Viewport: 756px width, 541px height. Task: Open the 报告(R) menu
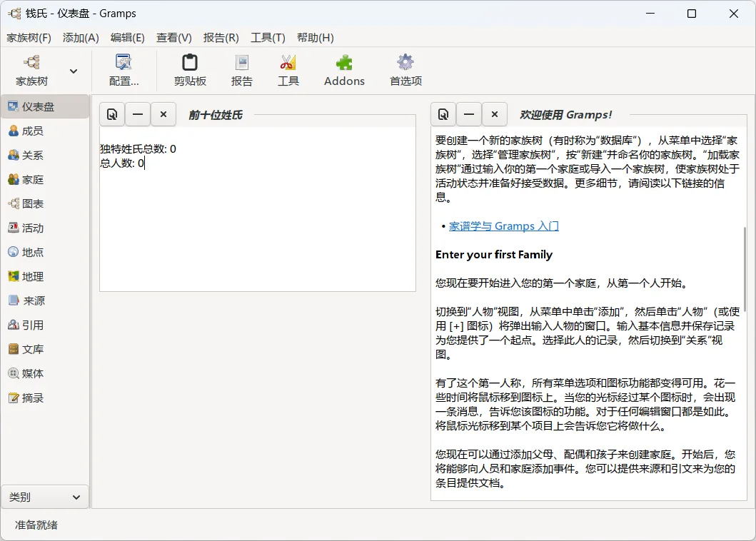pos(221,38)
